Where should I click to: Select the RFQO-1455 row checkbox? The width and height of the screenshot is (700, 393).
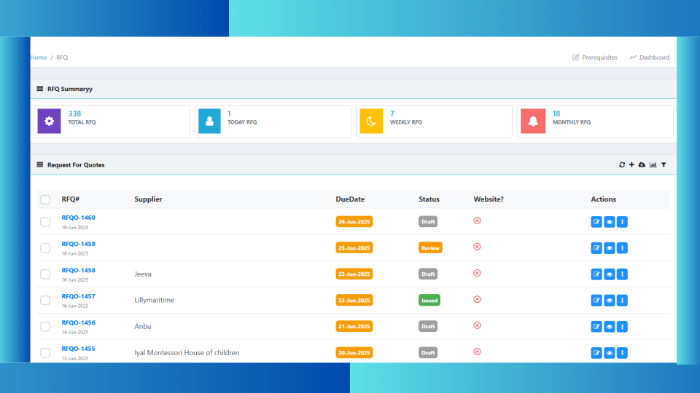(x=45, y=353)
